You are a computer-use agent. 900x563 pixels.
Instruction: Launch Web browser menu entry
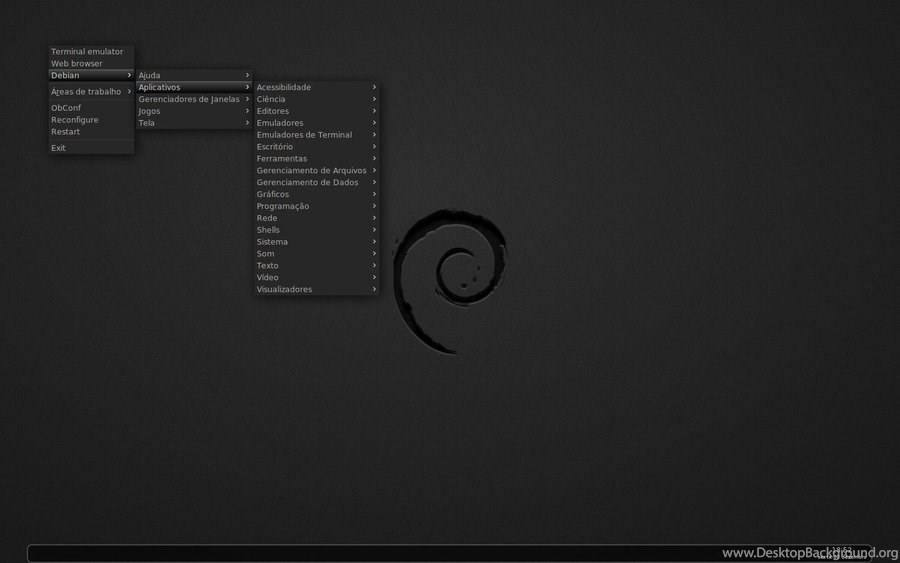pos(91,64)
